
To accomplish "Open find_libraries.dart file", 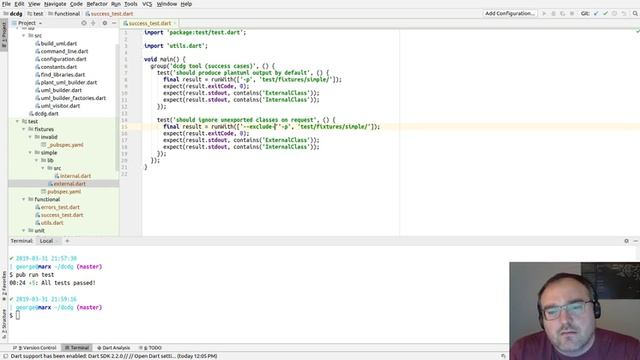I will [x=60, y=74].
